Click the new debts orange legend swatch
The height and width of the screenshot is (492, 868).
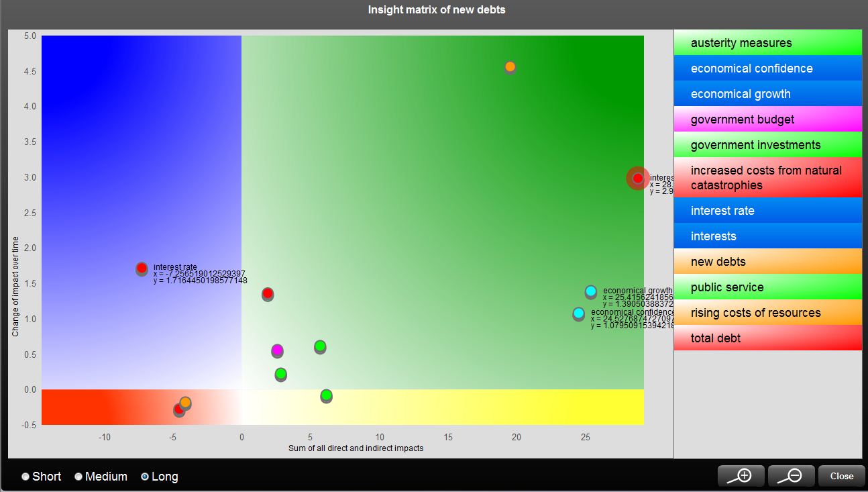(x=767, y=262)
